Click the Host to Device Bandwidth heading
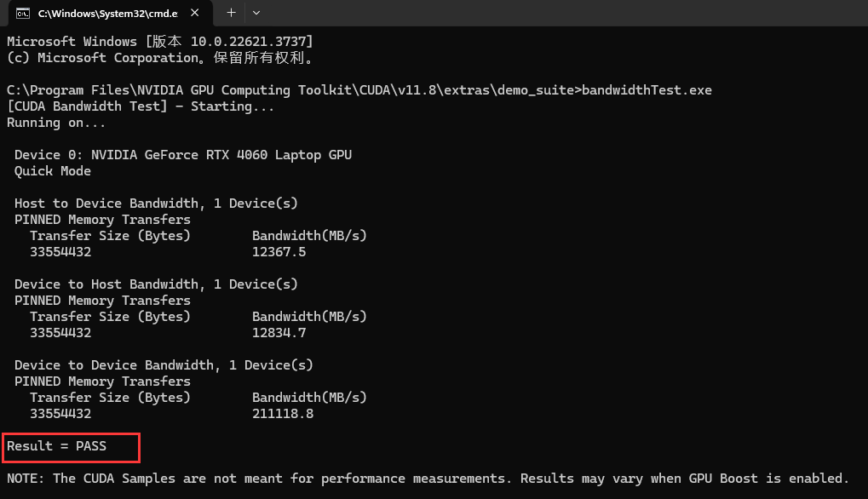Image resolution: width=868 pixels, height=499 pixels. coord(156,204)
